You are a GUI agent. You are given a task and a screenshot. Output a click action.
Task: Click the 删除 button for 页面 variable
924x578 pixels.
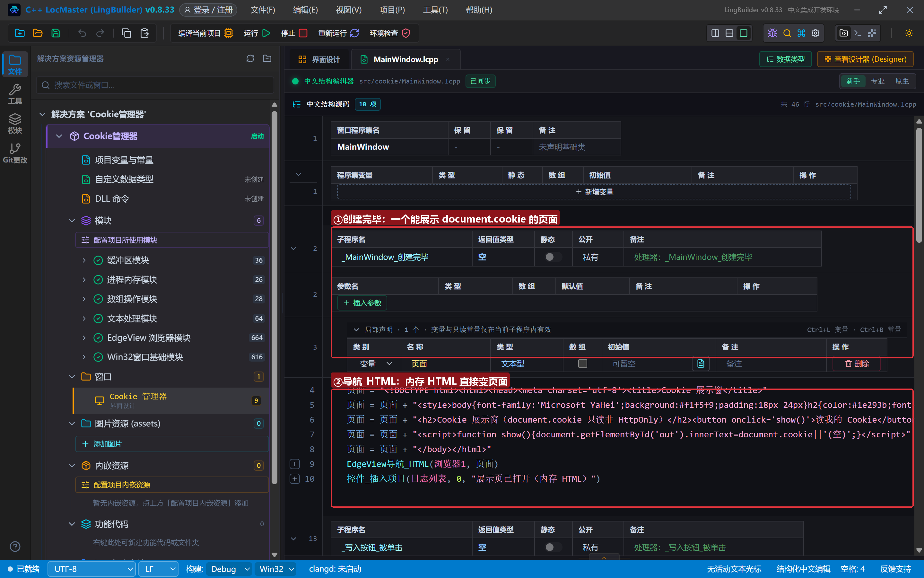pos(857,363)
